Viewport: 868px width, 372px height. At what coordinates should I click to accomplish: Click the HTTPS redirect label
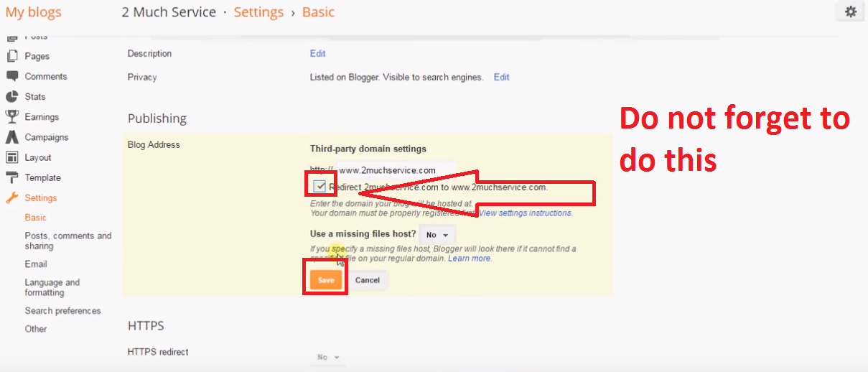[158, 352]
